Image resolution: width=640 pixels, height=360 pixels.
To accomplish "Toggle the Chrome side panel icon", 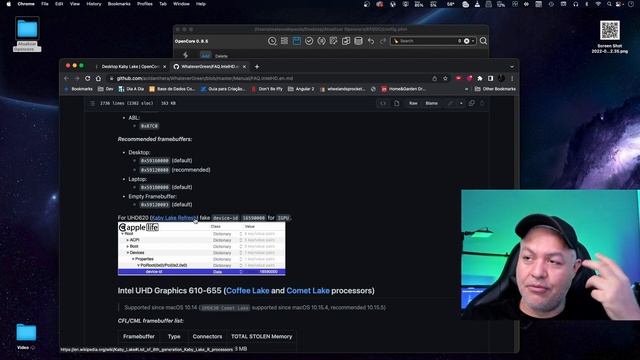I will (491, 78).
